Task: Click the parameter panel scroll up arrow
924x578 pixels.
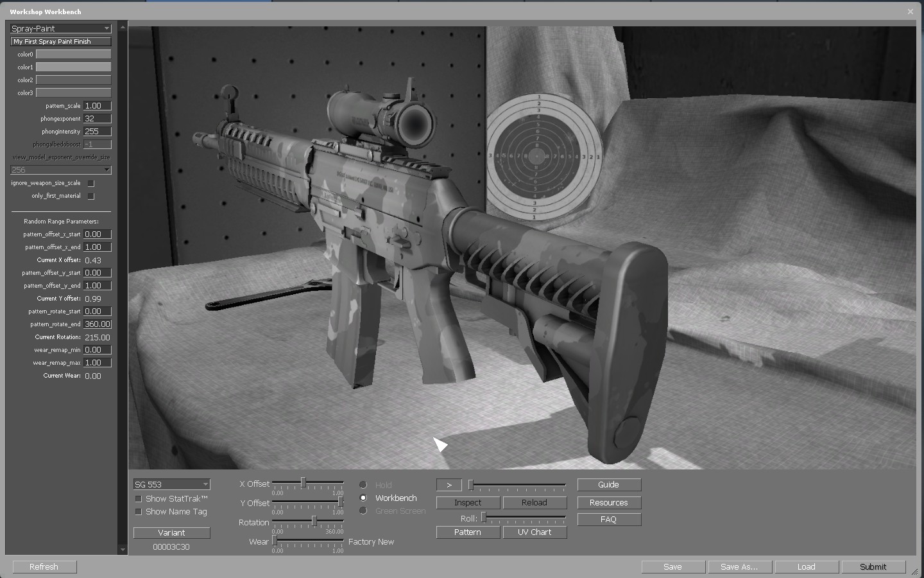Action: point(123,27)
